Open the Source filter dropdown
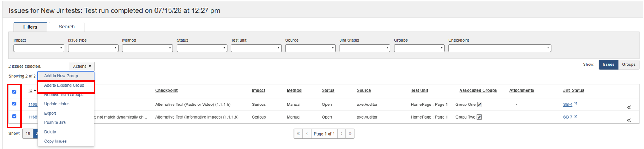Viewport: 644px width, 149px height. click(x=310, y=48)
